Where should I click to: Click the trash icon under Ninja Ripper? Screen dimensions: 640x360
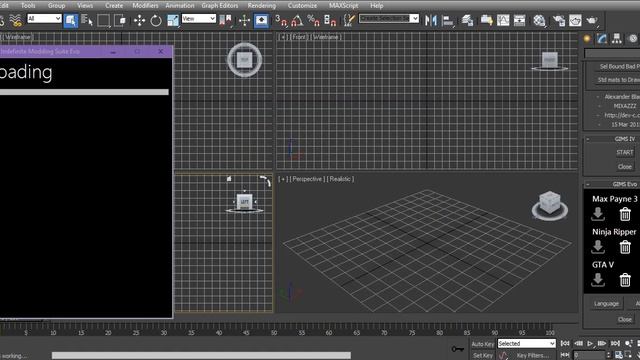[x=625, y=247]
